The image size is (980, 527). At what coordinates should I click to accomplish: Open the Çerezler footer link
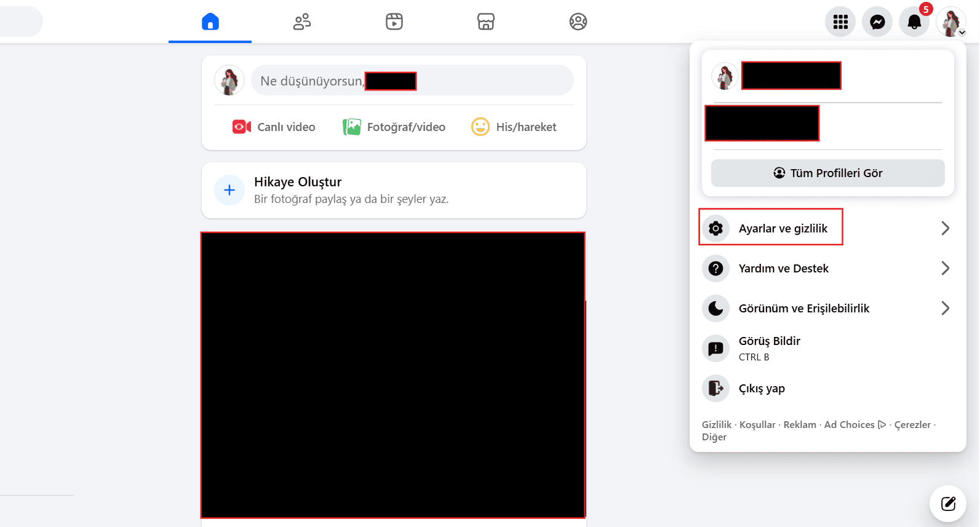pyautogui.click(x=912, y=424)
